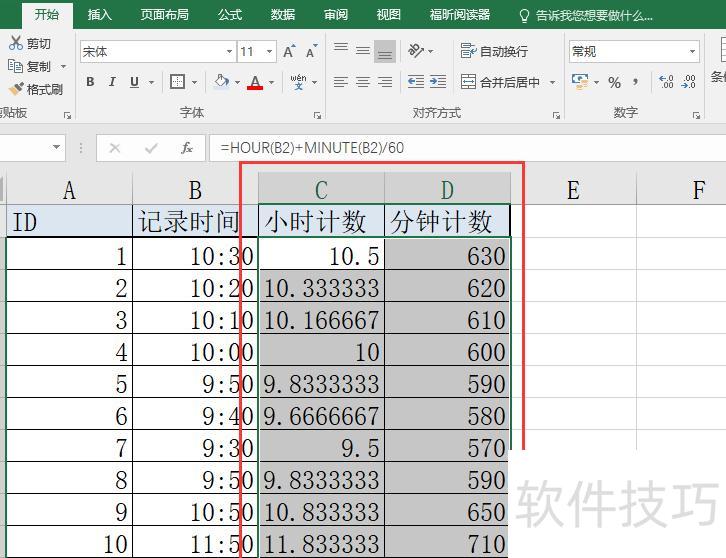The width and height of the screenshot is (726, 558).
Task: Apply comma style
Action: [636, 82]
